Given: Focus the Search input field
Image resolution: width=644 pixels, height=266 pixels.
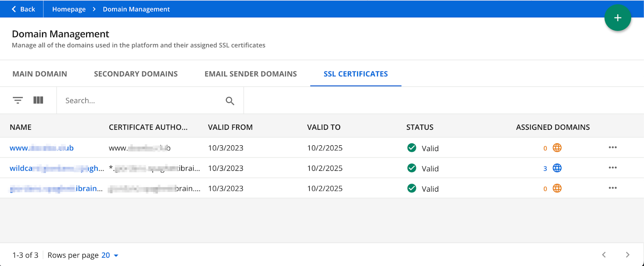Looking at the screenshot, I should click(x=141, y=100).
